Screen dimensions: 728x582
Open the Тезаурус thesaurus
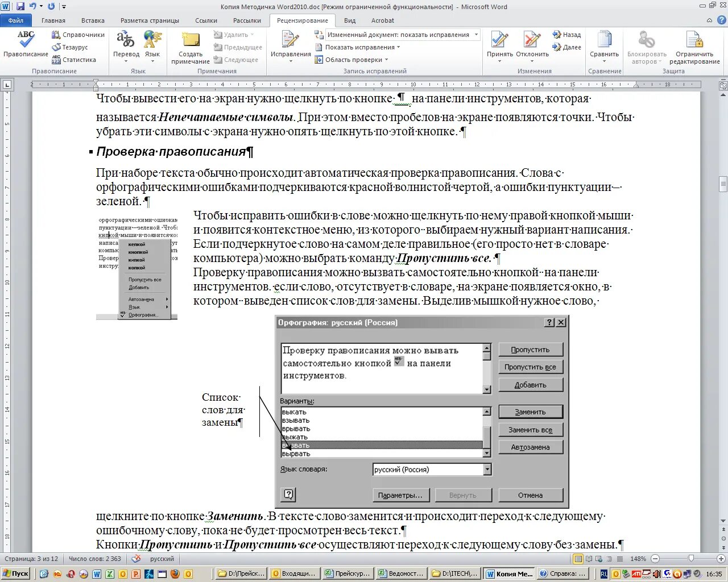pos(70,47)
